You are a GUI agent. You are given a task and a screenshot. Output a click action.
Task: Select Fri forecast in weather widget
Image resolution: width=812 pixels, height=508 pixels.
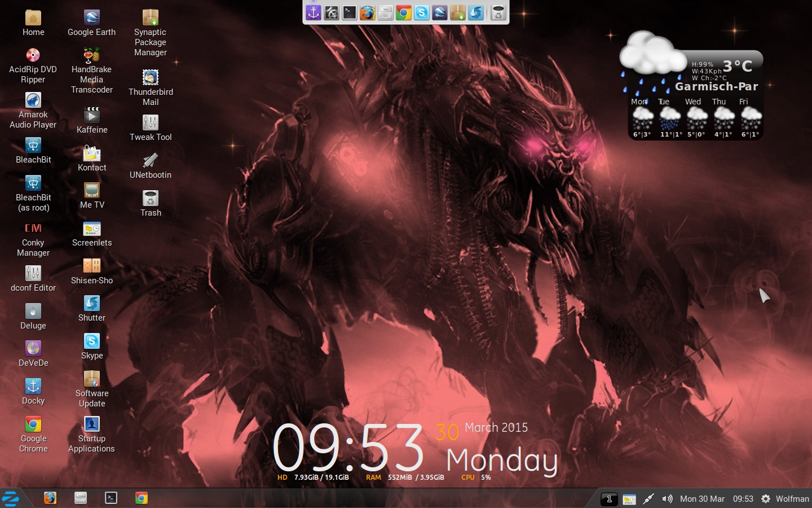751,117
